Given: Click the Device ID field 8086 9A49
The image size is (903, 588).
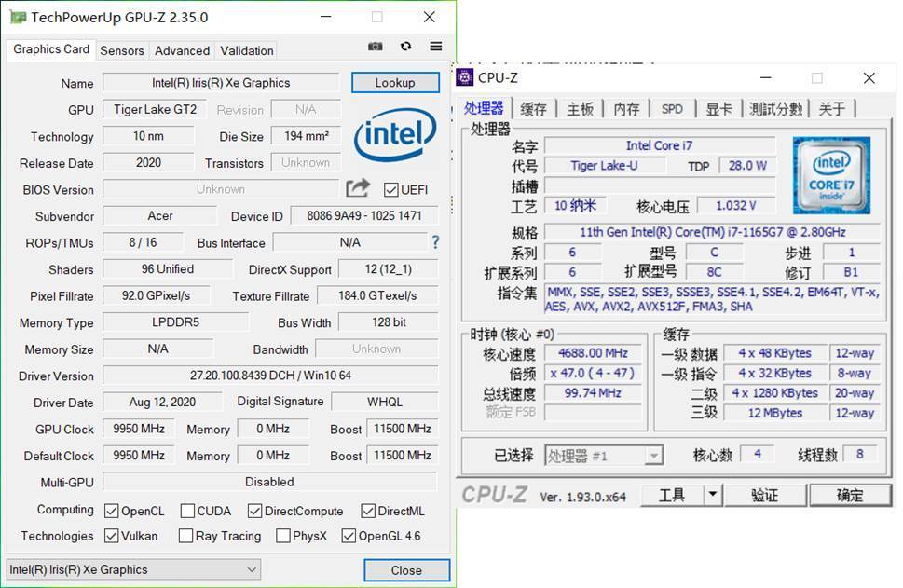Looking at the screenshot, I should 364,216.
